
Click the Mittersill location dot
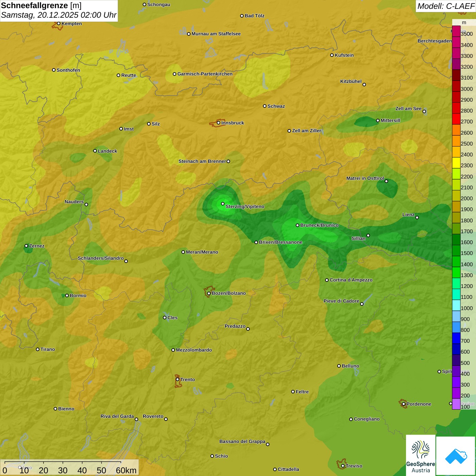(378, 120)
